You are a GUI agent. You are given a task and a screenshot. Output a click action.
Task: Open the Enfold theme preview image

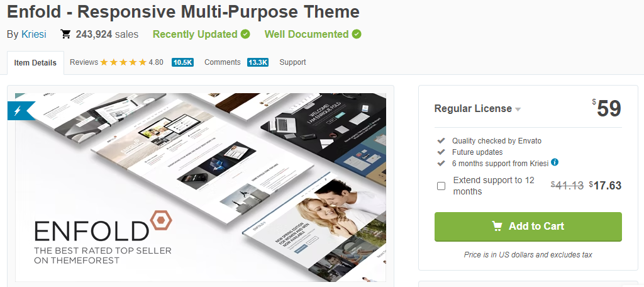pos(201,187)
